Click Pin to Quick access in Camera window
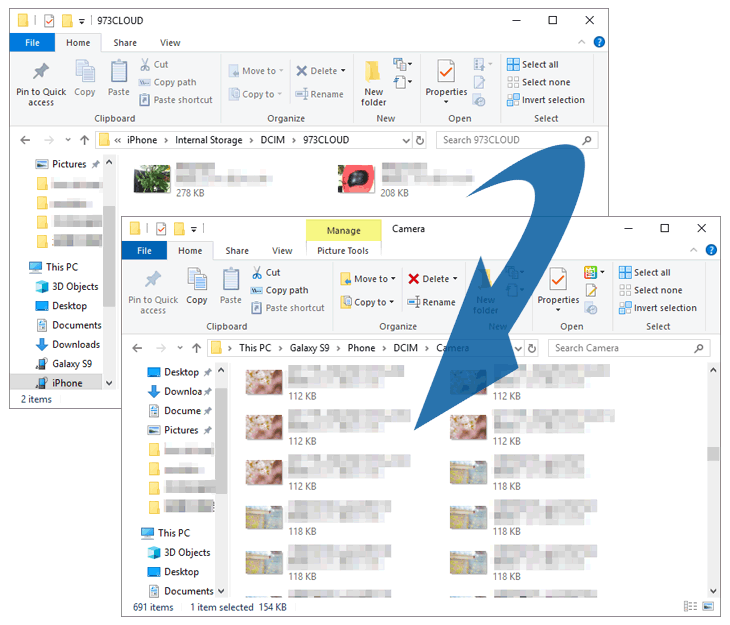The height and width of the screenshot is (625, 730). (153, 292)
